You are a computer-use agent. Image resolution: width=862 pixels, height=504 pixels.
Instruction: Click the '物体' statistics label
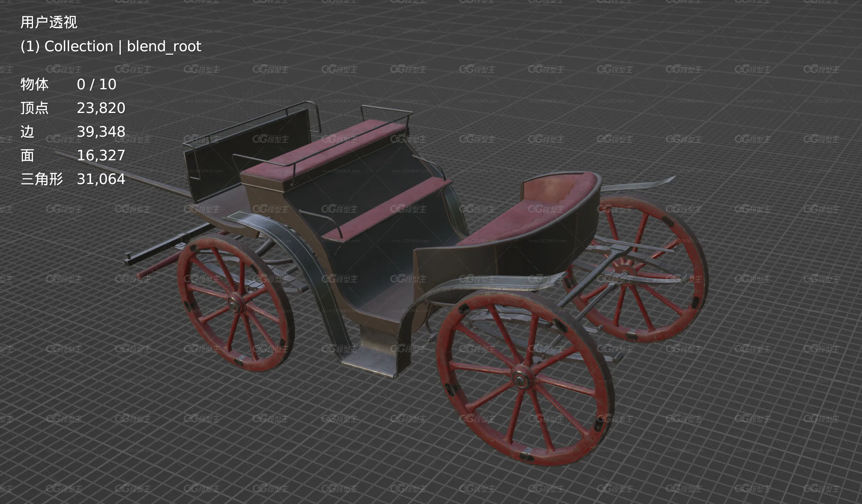(x=35, y=84)
